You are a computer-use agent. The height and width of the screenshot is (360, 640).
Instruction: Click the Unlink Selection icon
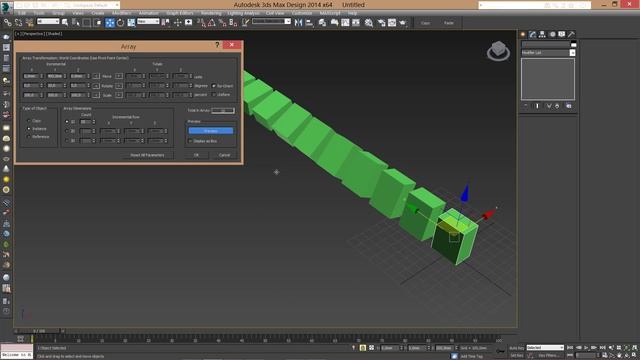(18, 22)
